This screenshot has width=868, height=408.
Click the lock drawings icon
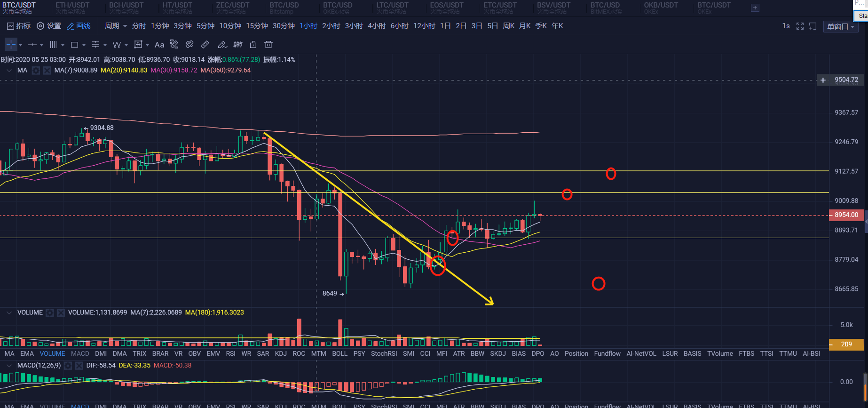coord(253,45)
